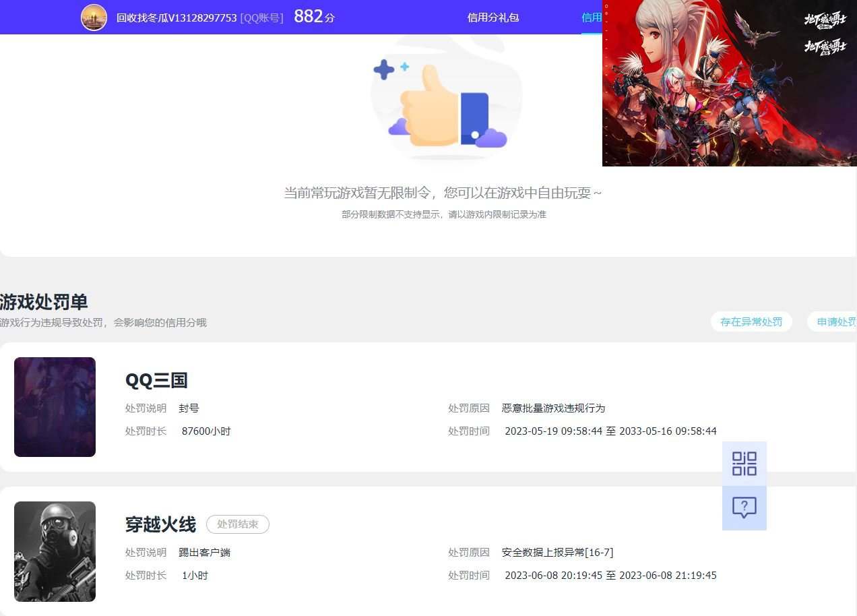Click the 2023-06-08 20:19:45 penalty time range
This screenshot has width=857, height=616.
(611, 576)
